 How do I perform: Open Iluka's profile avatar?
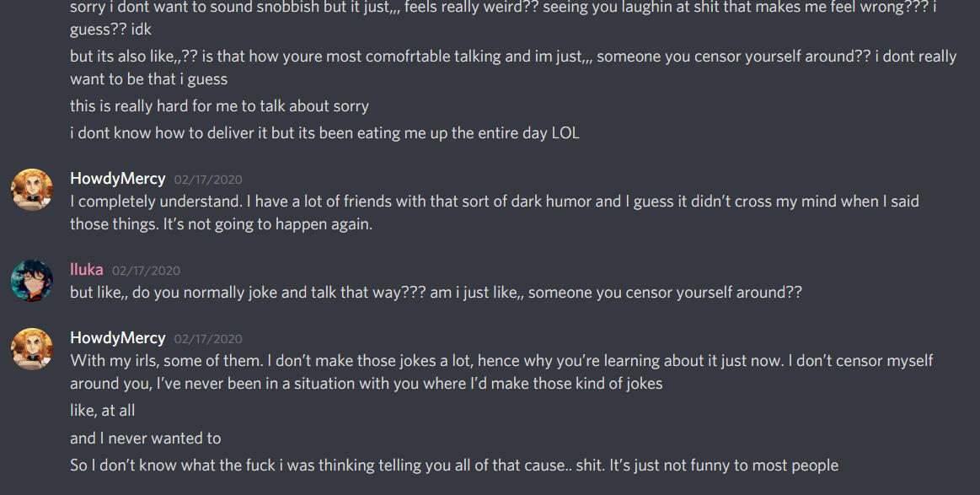tap(32, 281)
